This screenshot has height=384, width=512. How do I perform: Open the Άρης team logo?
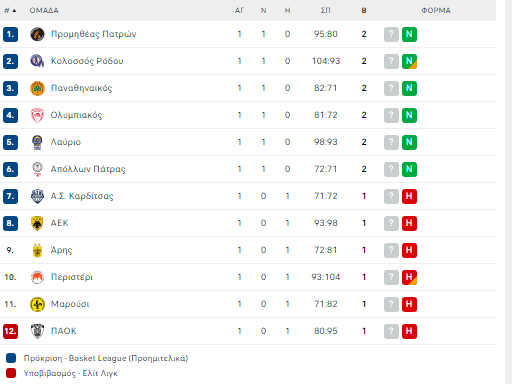[x=37, y=250]
